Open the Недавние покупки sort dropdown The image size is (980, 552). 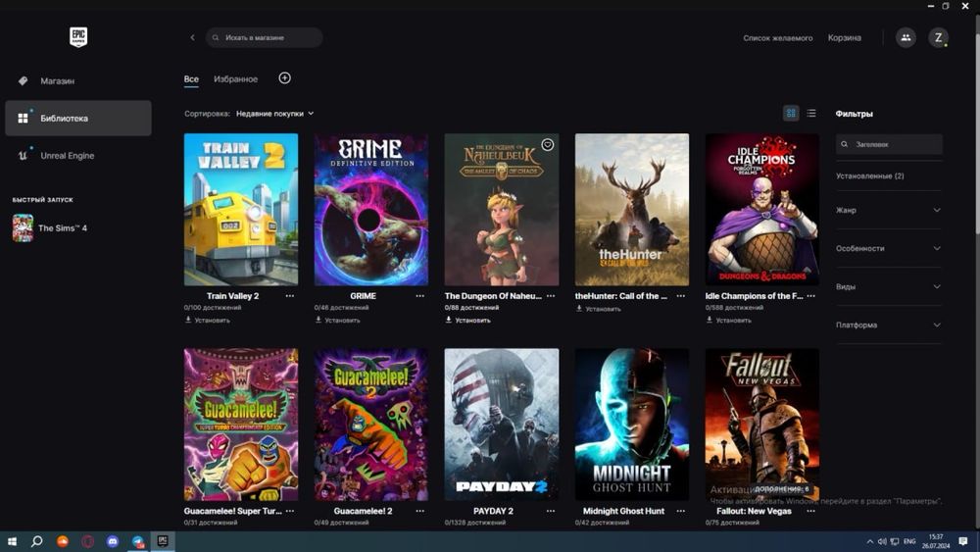coord(275,114)
